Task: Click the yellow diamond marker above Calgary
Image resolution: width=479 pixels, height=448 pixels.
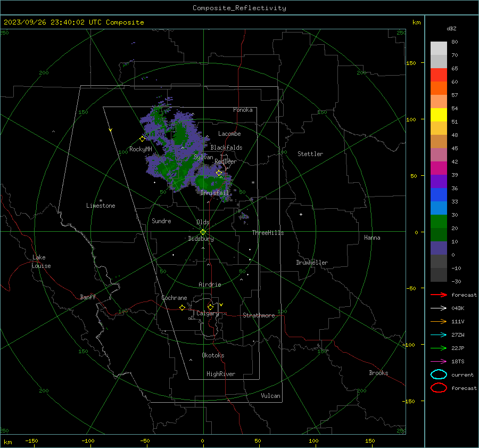Action: pos(210,307)
